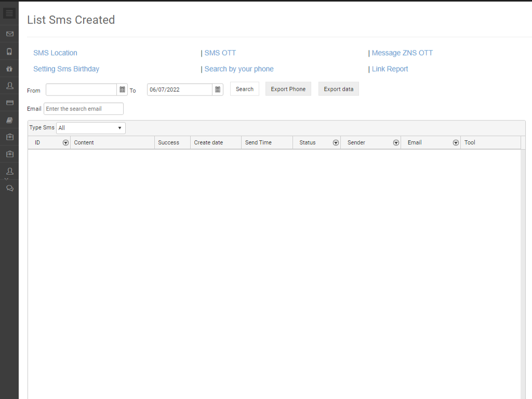Open the Link Report page
This screenshot has height=399, width=532.
point(390,69)
